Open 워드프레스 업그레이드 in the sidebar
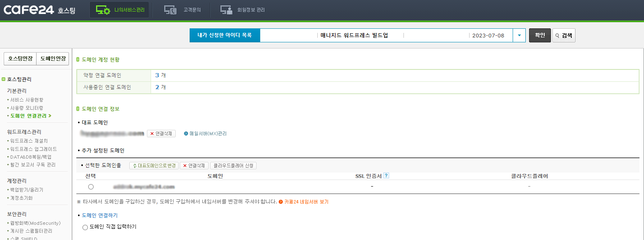This screenshot has width=644, height=240. tap(34, 149)
